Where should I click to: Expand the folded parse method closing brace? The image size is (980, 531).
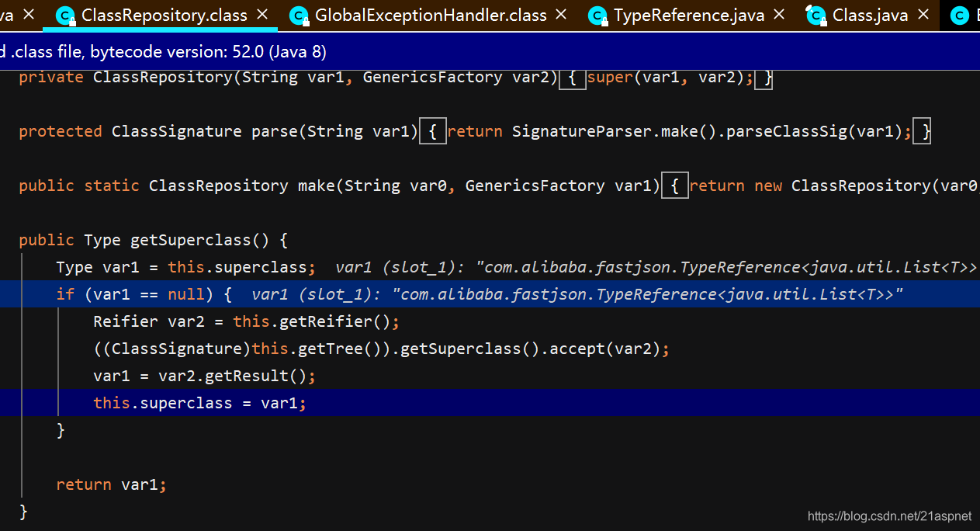[922, 132]
